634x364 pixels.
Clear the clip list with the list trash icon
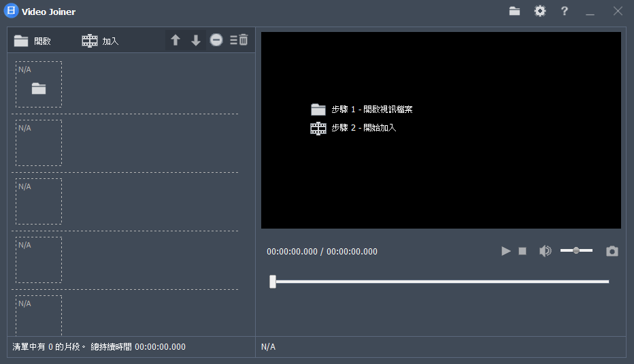239,39
